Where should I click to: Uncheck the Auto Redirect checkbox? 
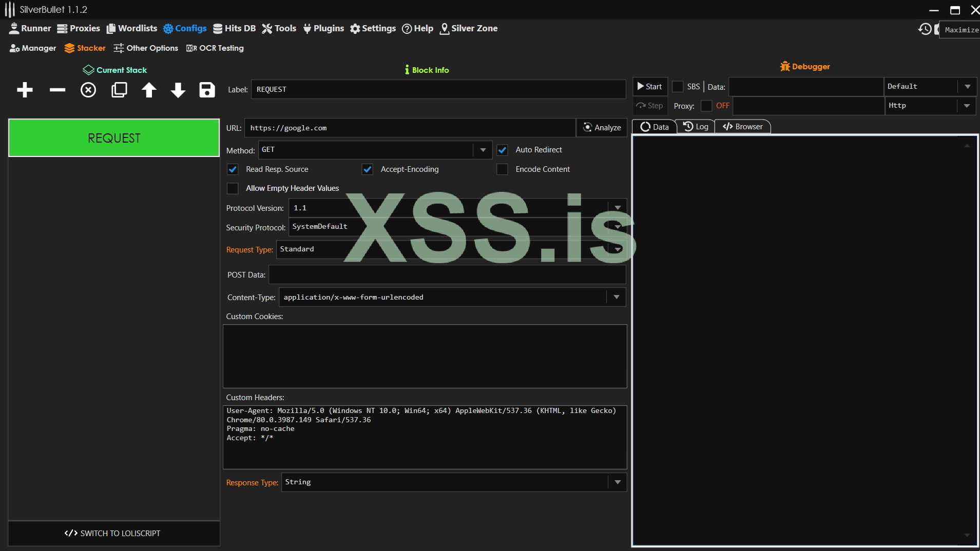503,150
